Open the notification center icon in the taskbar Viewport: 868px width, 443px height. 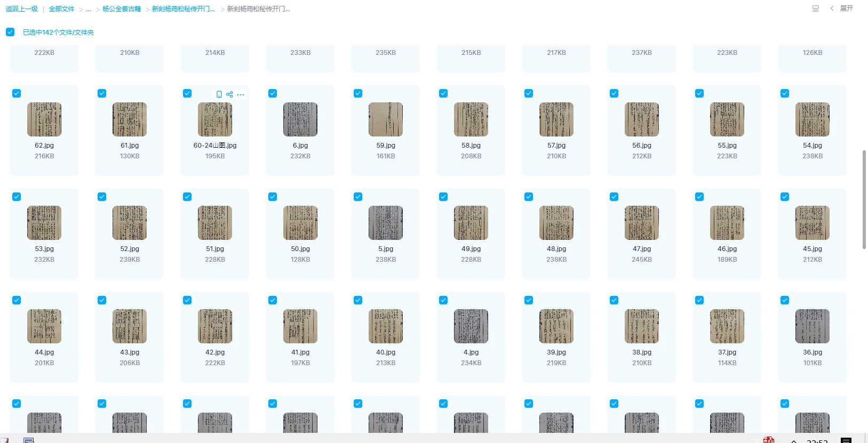click(846, 440)
